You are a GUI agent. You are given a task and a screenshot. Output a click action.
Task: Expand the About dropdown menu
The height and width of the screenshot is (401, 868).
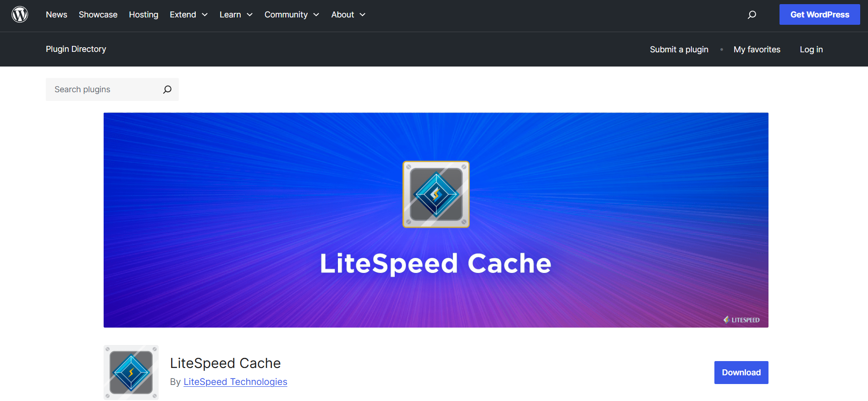click(x=348, y=15)
